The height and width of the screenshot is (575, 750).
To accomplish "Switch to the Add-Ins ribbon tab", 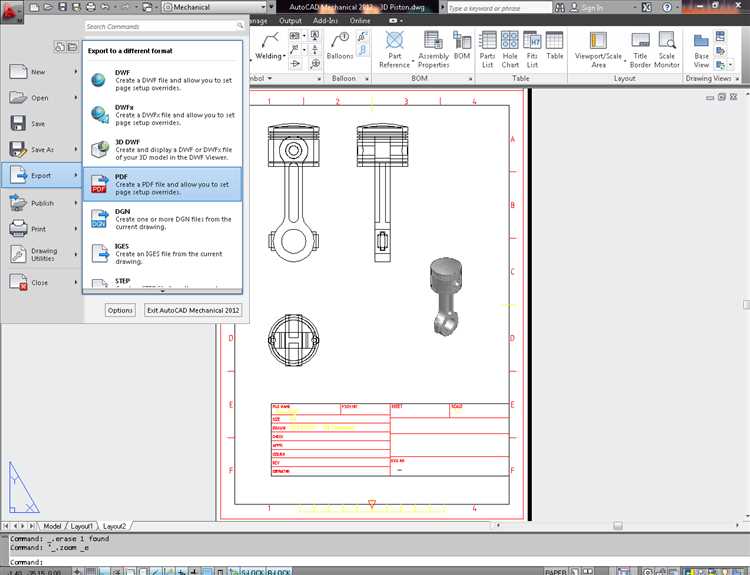I will 325,21.
